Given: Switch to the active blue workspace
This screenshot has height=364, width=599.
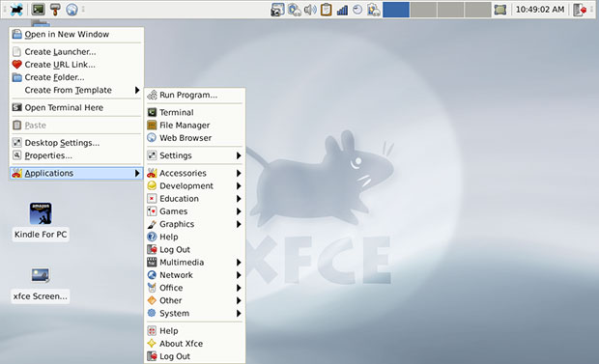Looking at the screenshot, I should point(396,10).
